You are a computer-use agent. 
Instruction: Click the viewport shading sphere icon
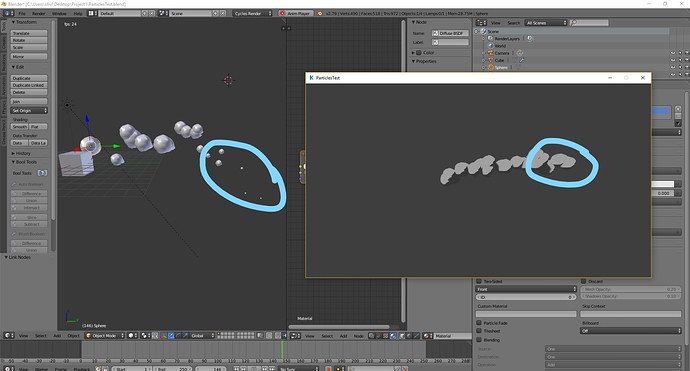point(131,335)
